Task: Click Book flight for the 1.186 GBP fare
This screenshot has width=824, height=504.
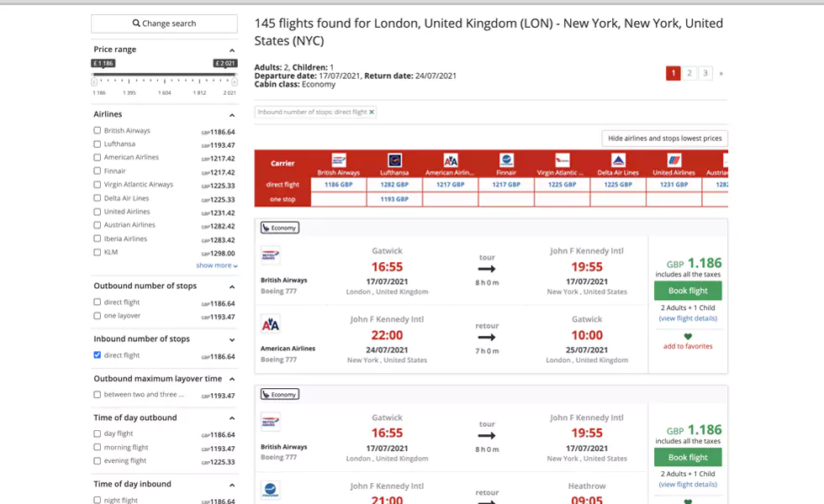Action: 688,290
